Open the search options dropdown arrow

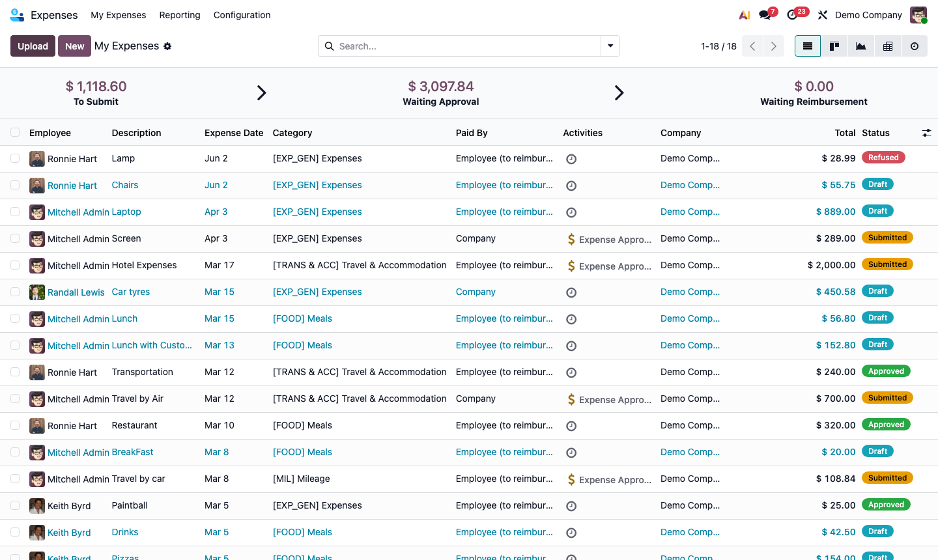[x=610, y=46]
